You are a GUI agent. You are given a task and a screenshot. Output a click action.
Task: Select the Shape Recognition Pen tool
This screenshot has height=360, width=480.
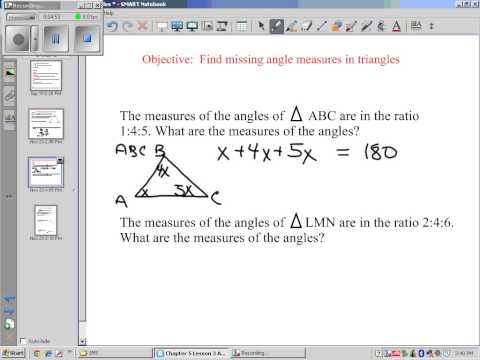click(x=351, y=26)
